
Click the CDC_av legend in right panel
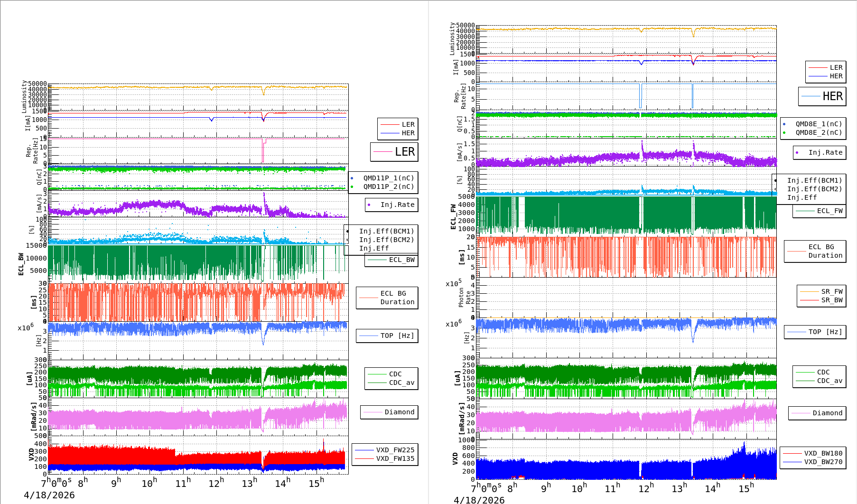pos(829,381)
